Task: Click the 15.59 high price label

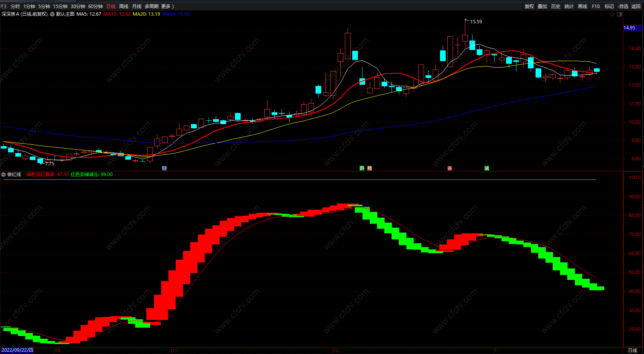Action: [x=476, y=22]
